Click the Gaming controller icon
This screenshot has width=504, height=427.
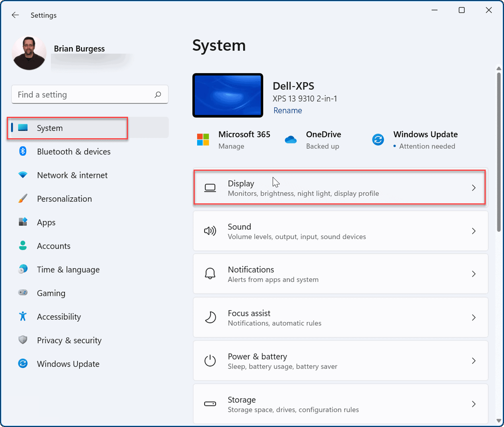(23, 292)
